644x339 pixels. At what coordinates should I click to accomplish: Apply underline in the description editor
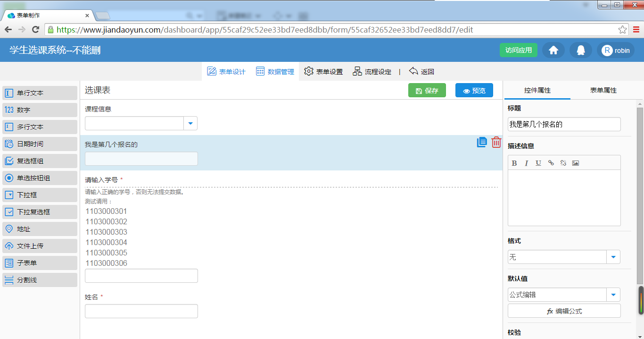538,163
